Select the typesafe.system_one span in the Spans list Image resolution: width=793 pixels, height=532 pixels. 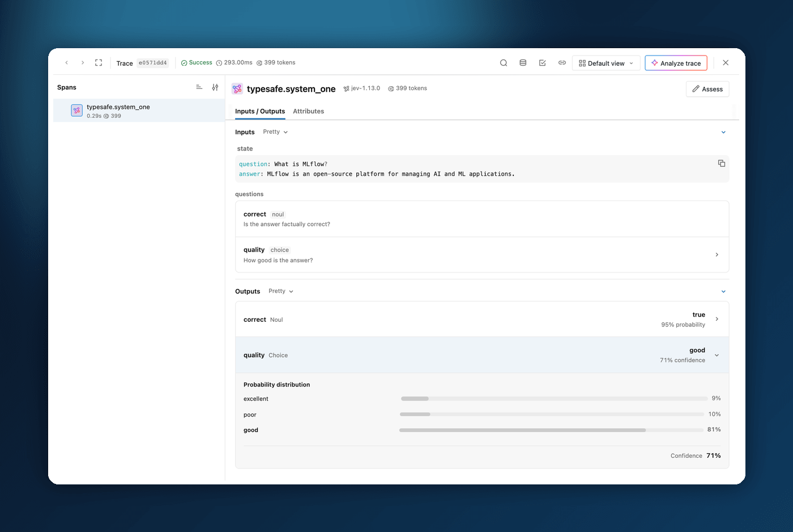pyautogui.click(x=139, y=110)
